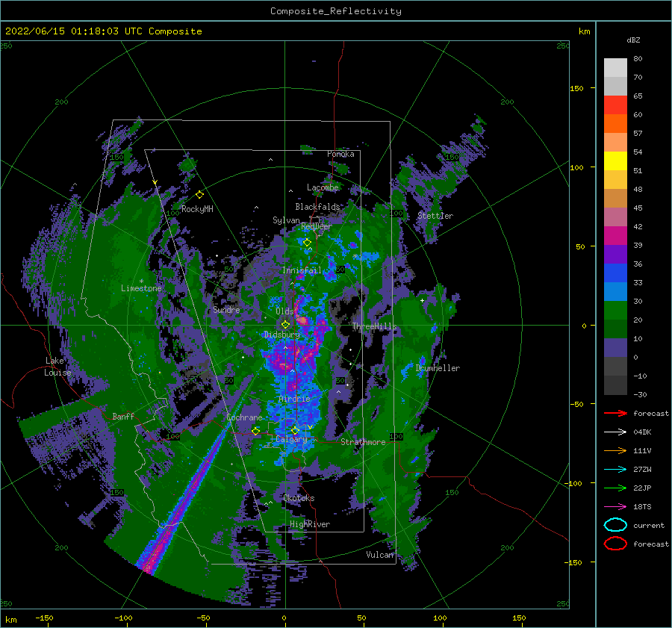This screenshot has width=672, height=628.
Task: Click the Blackfalds label
Action: coord(317,207)
